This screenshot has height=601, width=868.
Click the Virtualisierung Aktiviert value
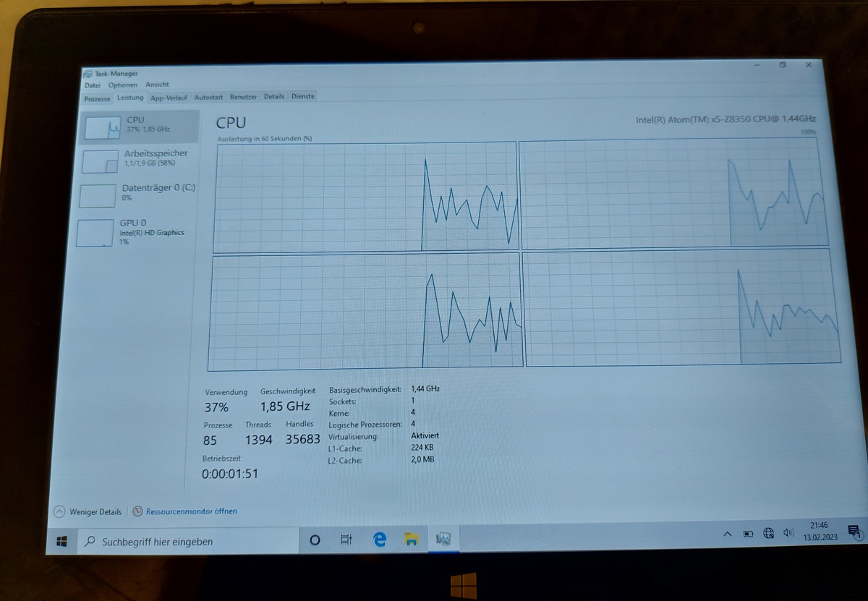[425, 436]
